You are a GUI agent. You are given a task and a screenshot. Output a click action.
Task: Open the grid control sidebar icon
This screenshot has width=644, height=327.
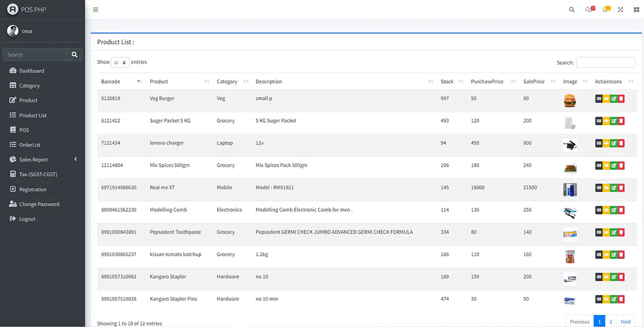(636, 10)
